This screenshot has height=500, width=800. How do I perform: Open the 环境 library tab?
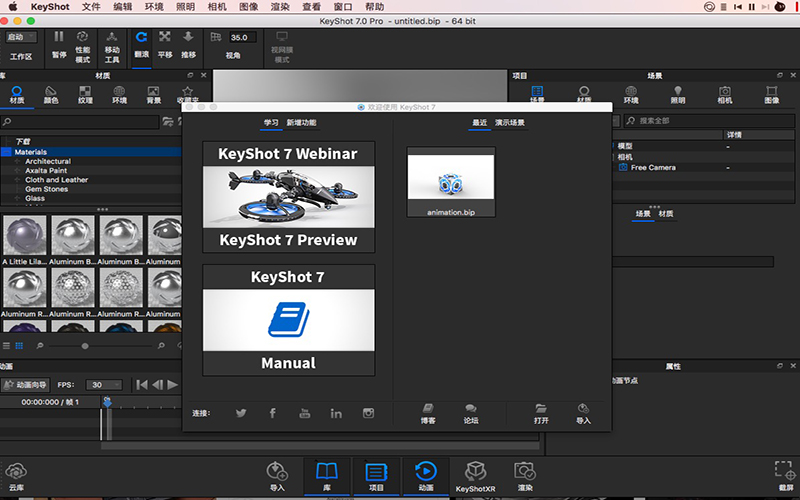pos(119,95)
